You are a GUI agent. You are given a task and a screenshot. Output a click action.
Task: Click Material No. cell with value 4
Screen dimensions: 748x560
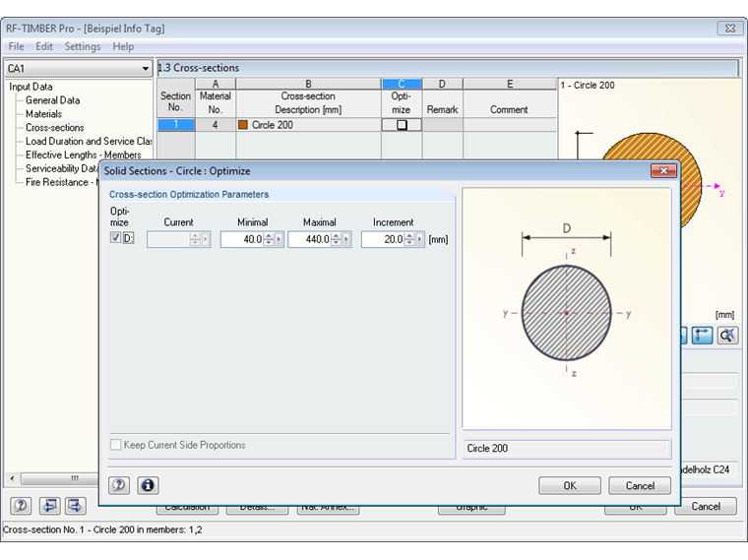tap(216, 125)
